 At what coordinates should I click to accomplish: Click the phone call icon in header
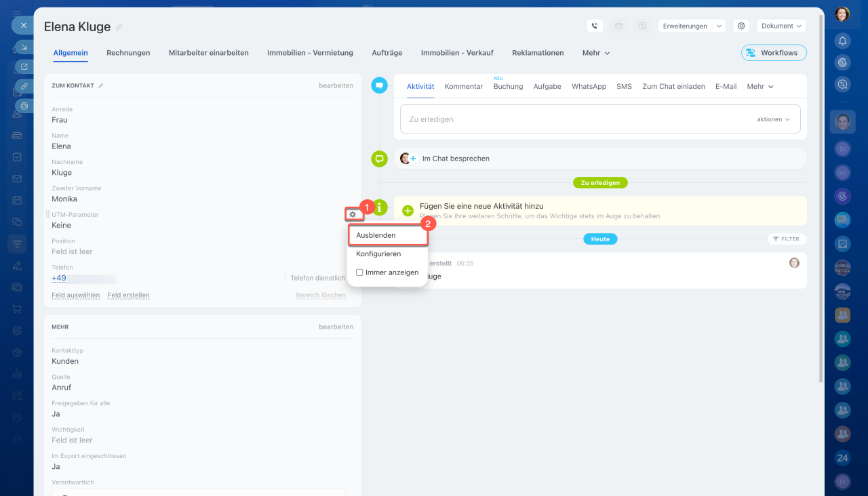[595, 26]
